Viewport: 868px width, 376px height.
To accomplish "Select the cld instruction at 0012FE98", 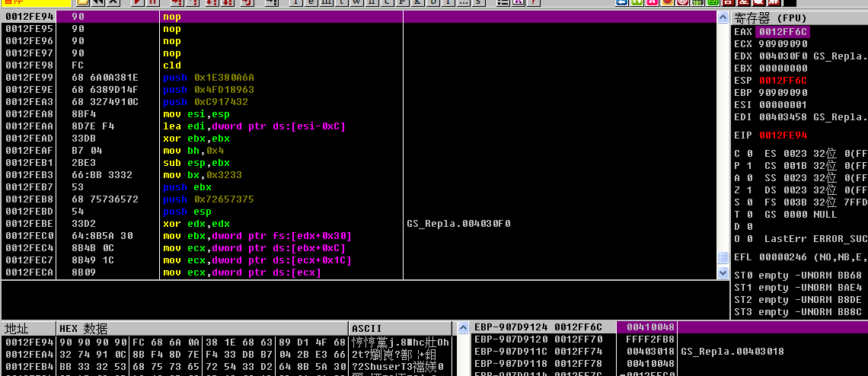I will 172,65.
